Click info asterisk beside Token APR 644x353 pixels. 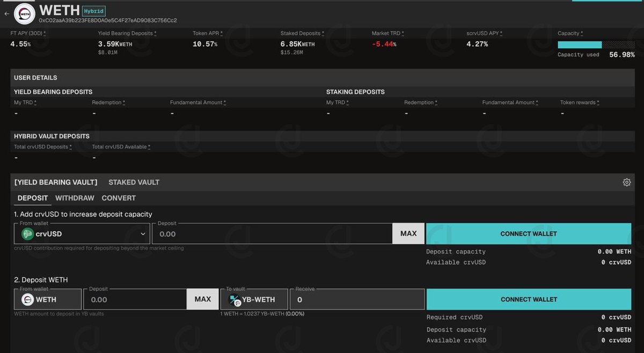tap(222, 33)
